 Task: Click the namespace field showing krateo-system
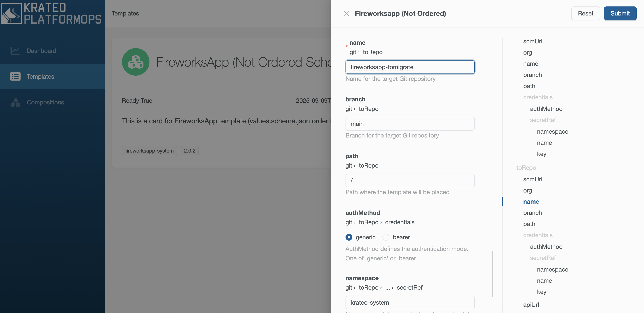(x=410, y=302)
